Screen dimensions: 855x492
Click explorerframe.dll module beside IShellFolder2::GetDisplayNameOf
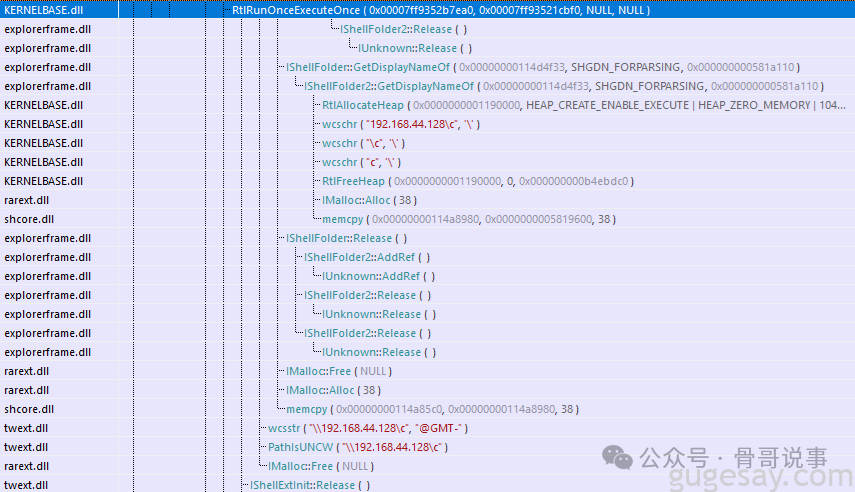coord(47,86)
